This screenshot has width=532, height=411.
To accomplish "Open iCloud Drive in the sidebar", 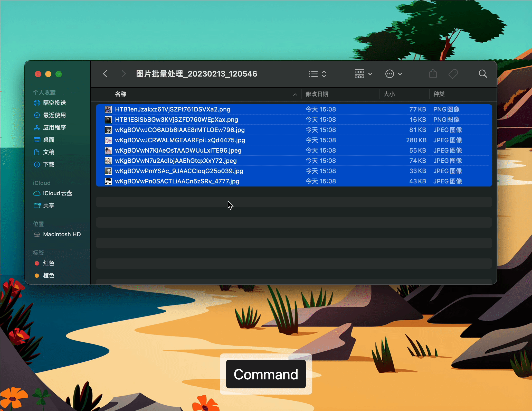I will pyautogui.click(x=58, y=193).
